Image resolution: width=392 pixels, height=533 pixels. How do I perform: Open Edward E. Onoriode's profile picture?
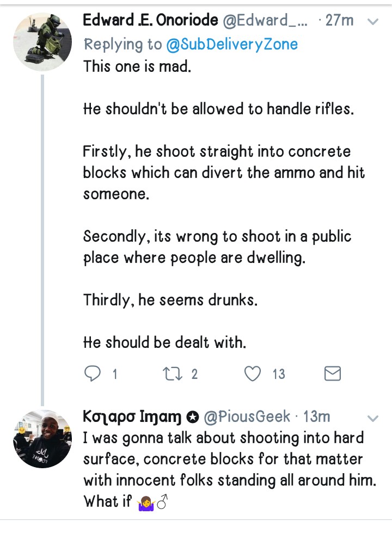point(42,42)
